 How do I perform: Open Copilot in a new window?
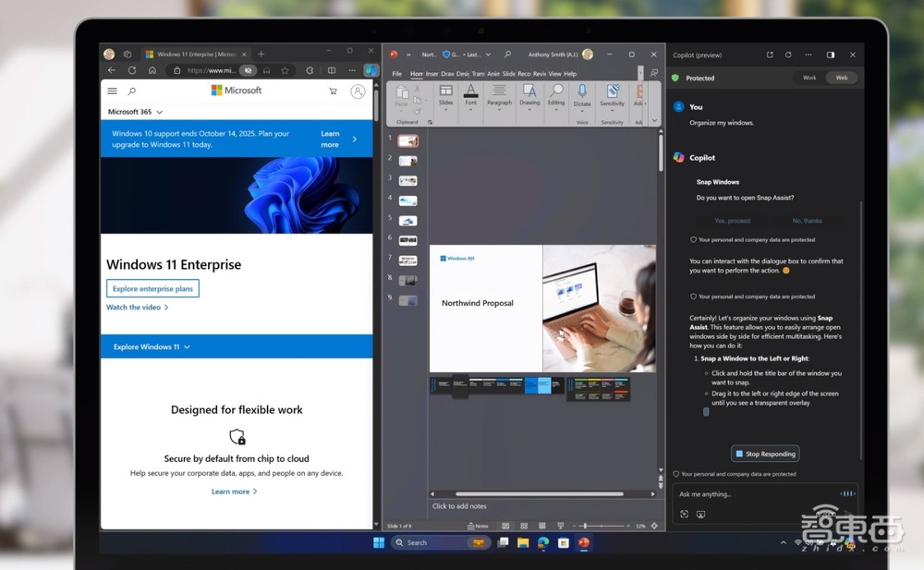pos(770,55)
